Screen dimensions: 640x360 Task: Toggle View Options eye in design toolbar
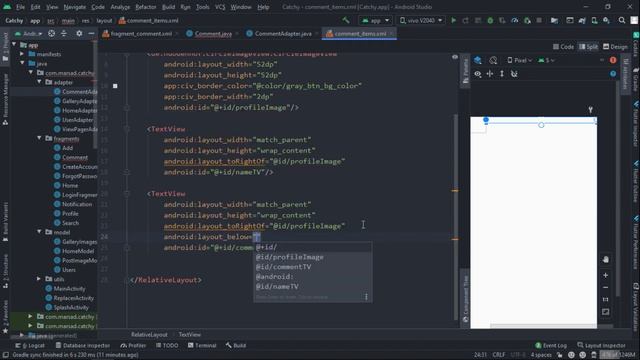coord(478,74)
